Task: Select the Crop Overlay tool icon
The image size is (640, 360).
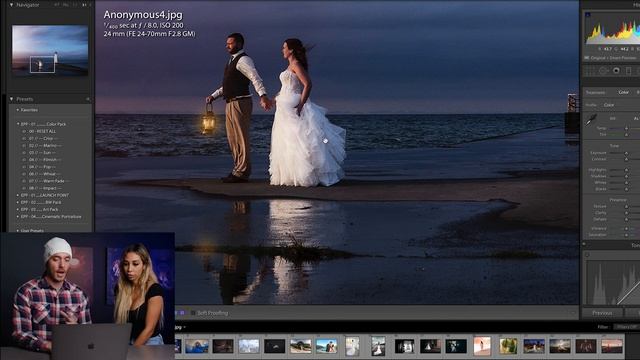Action: pyautogui.click(x=590, y=71)
